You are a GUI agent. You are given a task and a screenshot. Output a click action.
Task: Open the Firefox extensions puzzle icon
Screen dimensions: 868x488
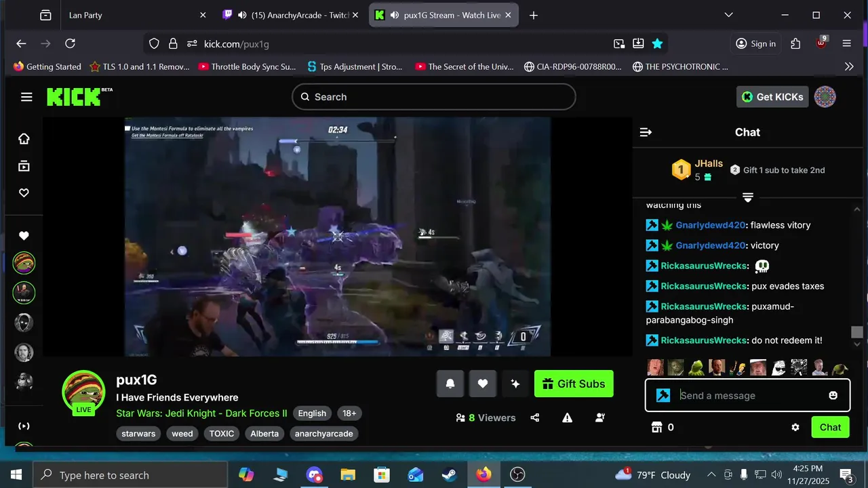click(x=796, y=43)
